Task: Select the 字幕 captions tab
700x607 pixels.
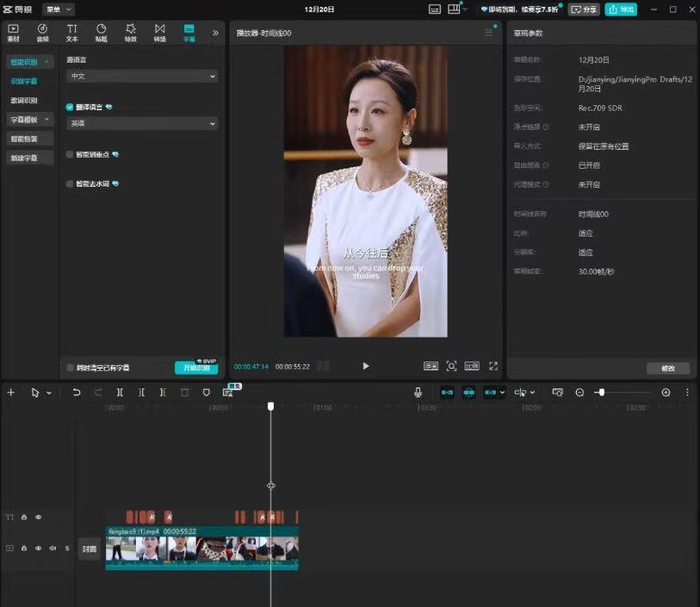Action: (x=189, y=33)
